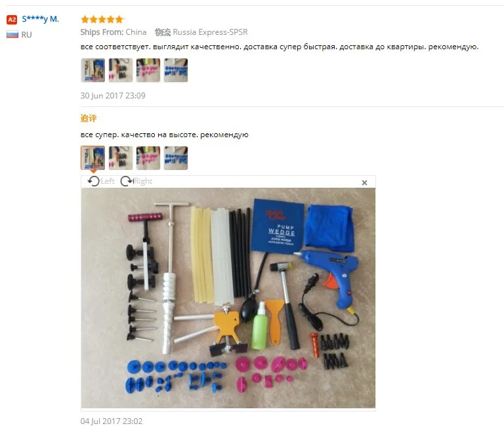Click the Russia Express-SPSR shipping text
Image resolution: width=504 pixels, height=426 pixels.
[x=210, y=32]
